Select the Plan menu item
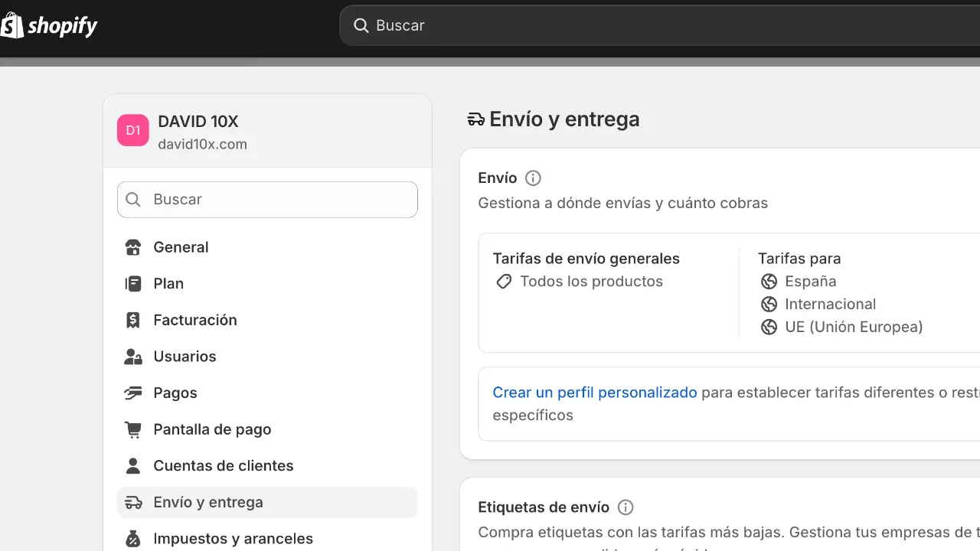The width and height of the screenshot is (980, 551). coord(168,283)
